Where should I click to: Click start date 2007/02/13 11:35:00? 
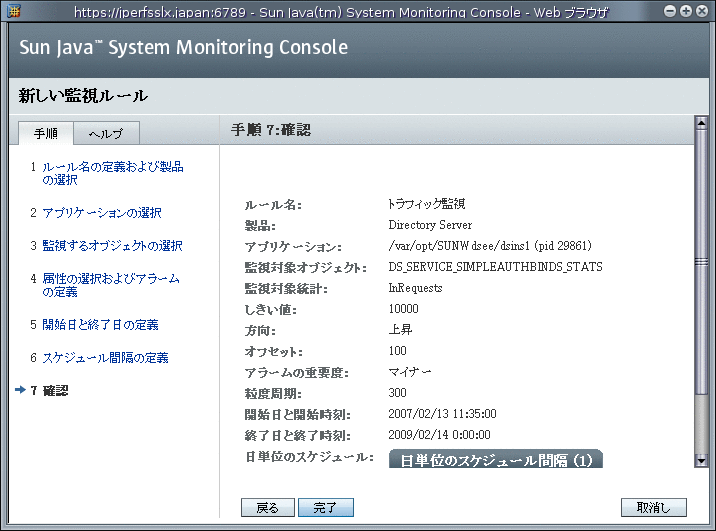[x=442, y=414]
